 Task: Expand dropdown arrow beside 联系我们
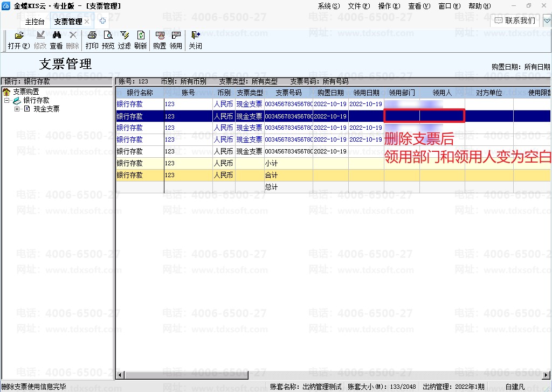click(x=547, y=21)
